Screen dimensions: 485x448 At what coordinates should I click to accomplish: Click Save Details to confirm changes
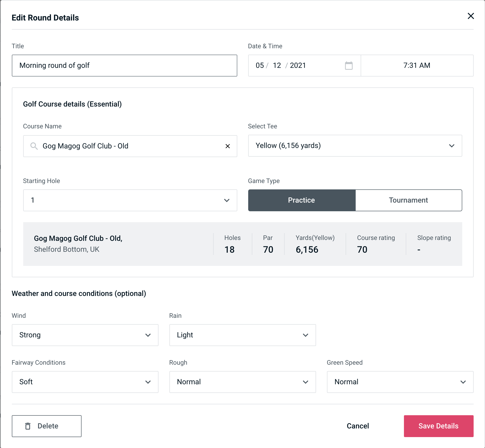point(438,426)
